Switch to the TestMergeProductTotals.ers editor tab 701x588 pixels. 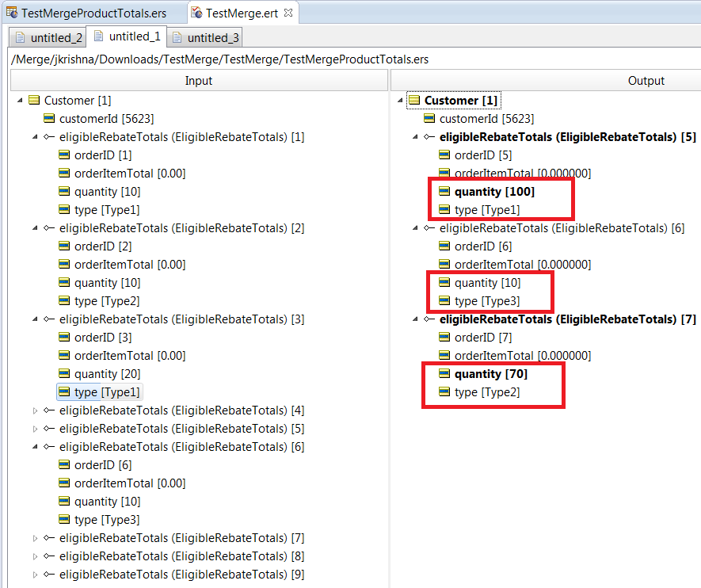(x=86, y=13)
